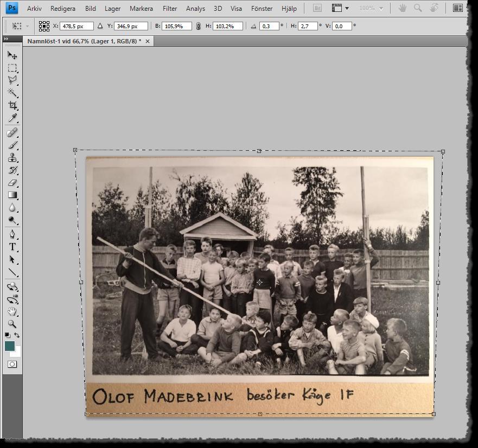
Task: Open the Lager menu
Action: [x=112, y=9]
